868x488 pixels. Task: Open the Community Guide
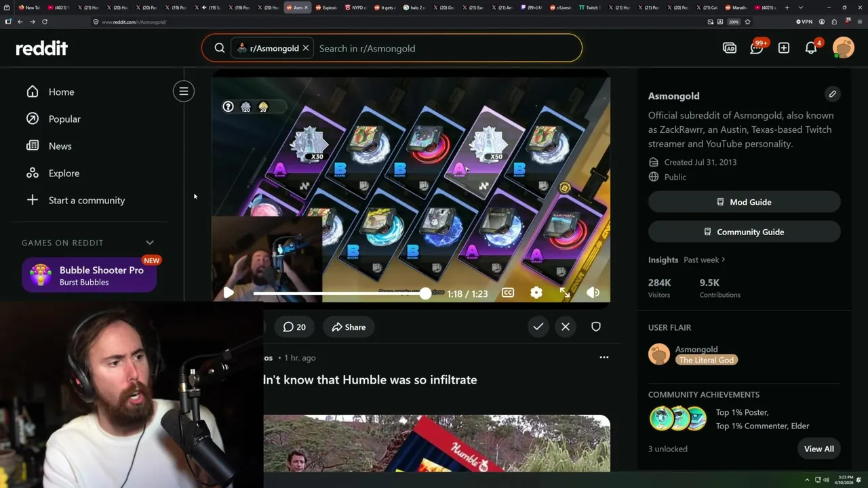click(744, 232)
